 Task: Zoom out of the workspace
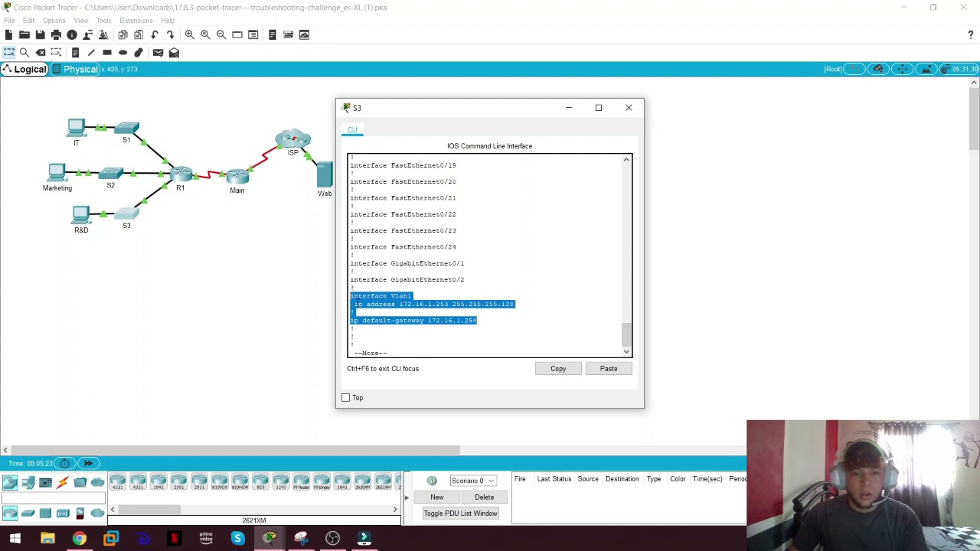221,34
